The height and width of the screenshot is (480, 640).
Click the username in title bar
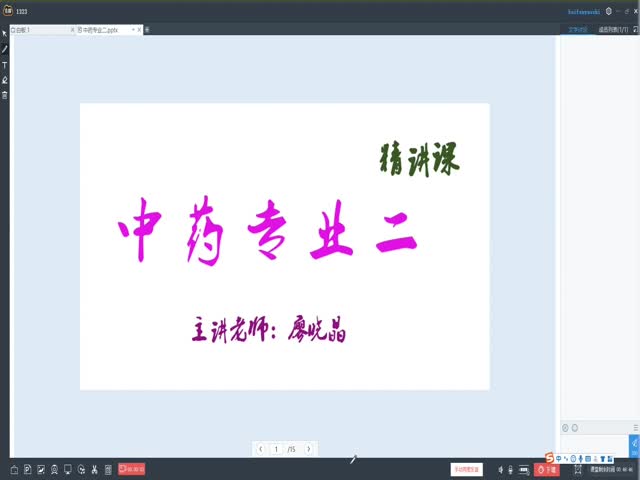584,11
